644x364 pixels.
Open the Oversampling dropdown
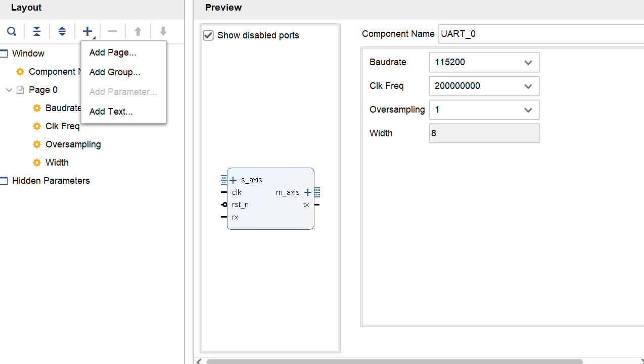pos(528,110)
